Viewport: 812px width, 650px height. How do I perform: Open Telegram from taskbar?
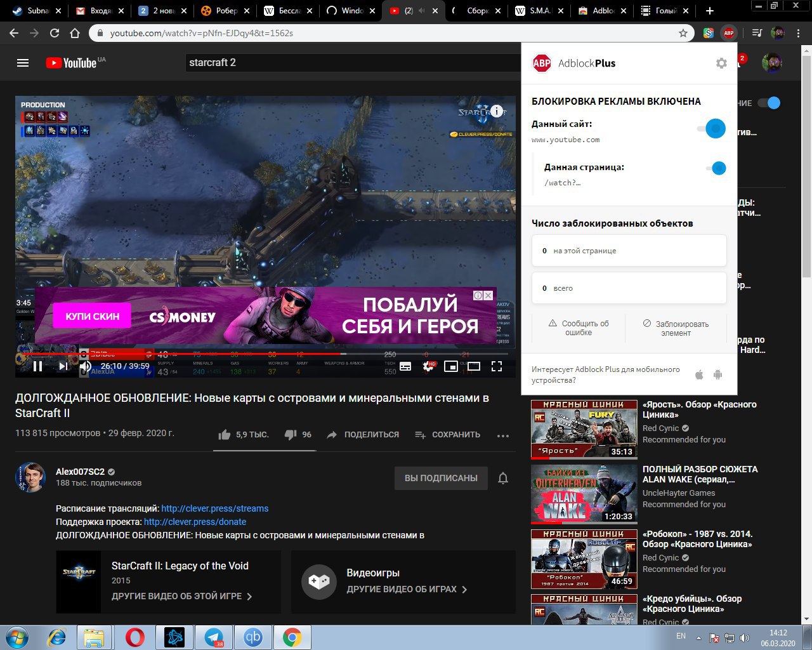tap(214, 637)
